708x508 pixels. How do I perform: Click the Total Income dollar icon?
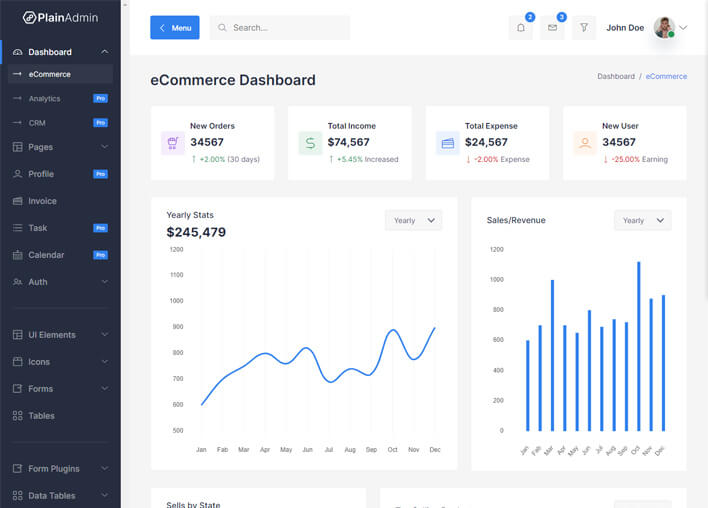point(310,143)
